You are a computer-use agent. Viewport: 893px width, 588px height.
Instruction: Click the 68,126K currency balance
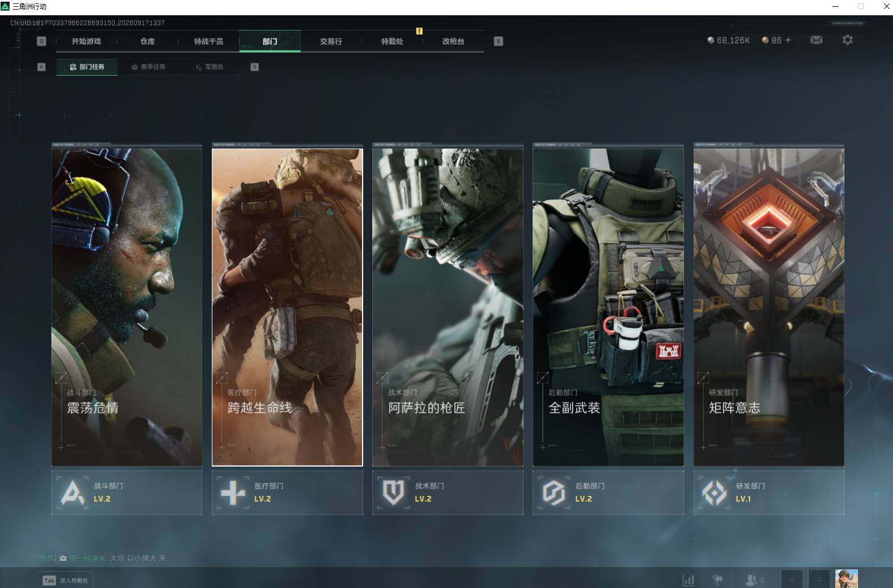[729, 40]
